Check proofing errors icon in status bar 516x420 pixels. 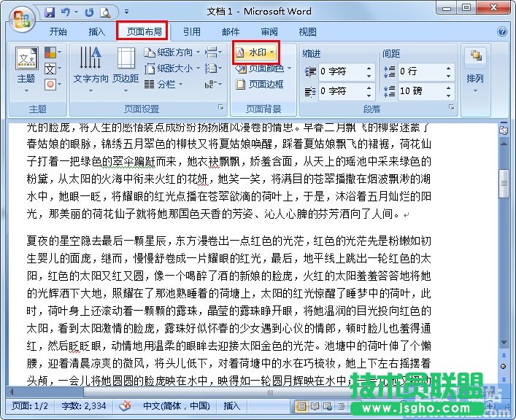[125, 406]
